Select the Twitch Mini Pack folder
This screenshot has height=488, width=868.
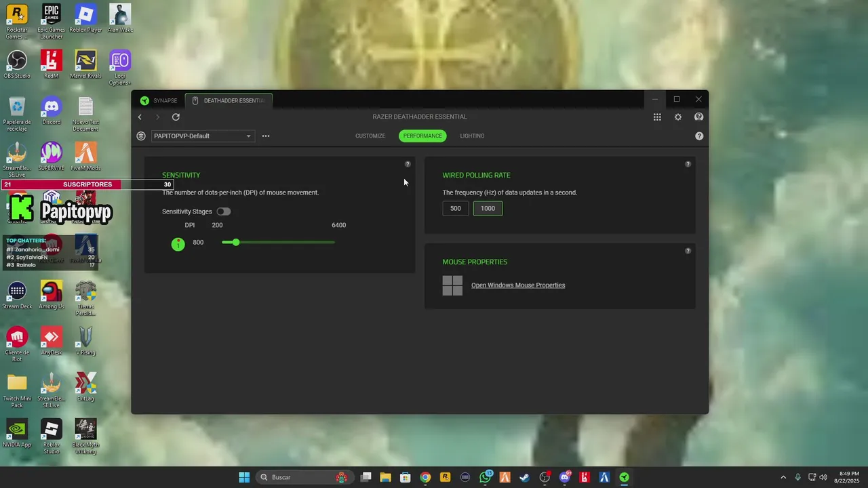17,390
